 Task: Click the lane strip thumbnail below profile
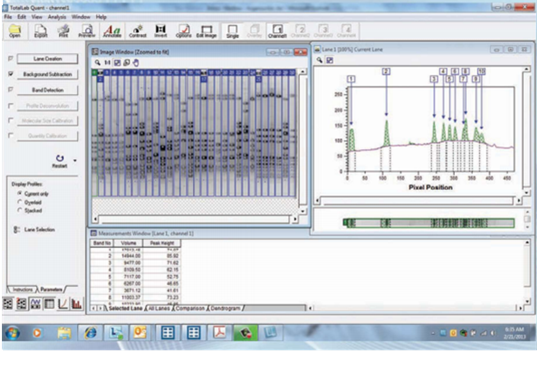click(428, 223)
